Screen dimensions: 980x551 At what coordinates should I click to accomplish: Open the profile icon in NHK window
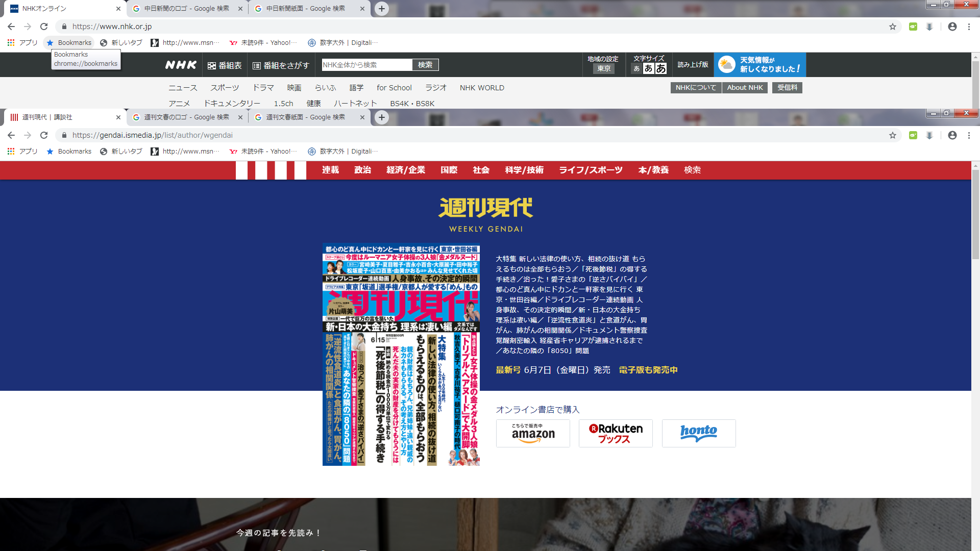952,27
